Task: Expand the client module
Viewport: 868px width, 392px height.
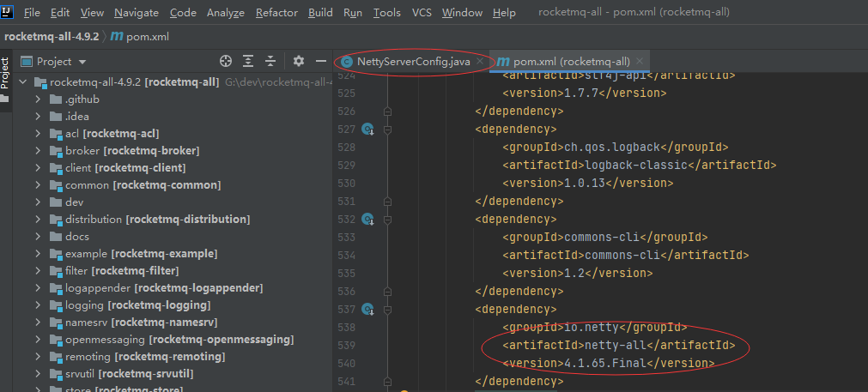Action: point(38,168)
